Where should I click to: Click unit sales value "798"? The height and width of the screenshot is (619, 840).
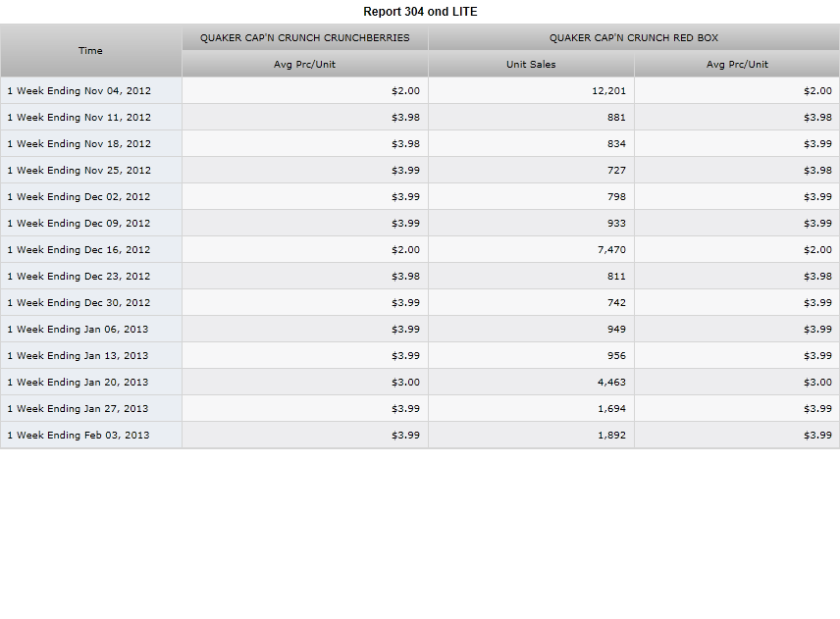[x=616, y=196]
